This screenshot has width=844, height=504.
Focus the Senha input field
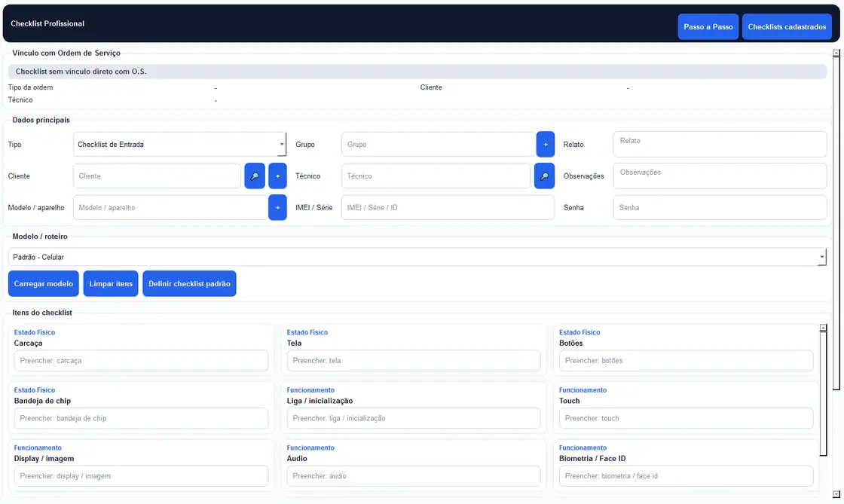[x=720, y=208]
